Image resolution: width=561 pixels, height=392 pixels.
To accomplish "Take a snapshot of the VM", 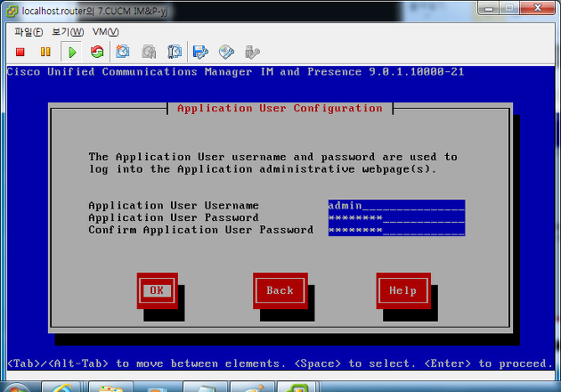I will pos(123,52).
